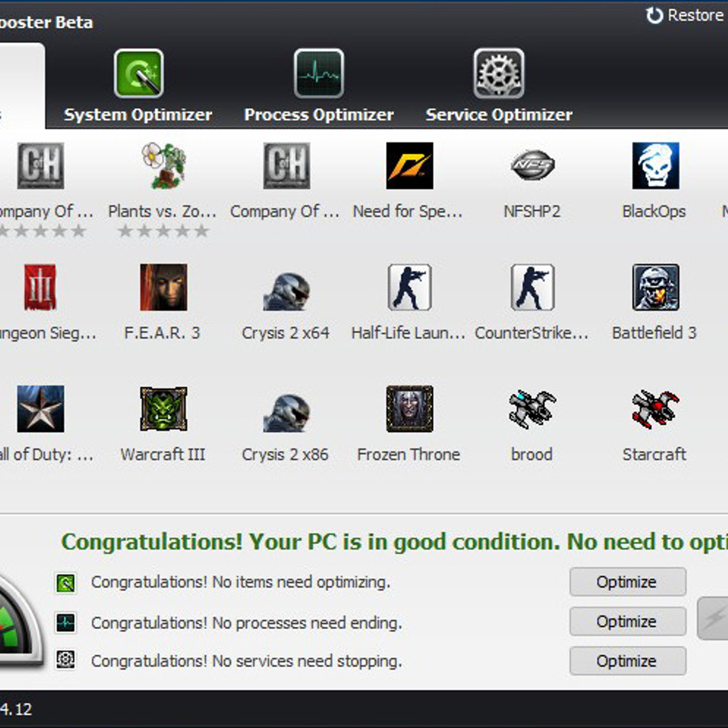This screenshot has width=728, height=728.
Task: Click the 'CounterStrike...' label
Action: pyautogui.click(x=532, y=333)
